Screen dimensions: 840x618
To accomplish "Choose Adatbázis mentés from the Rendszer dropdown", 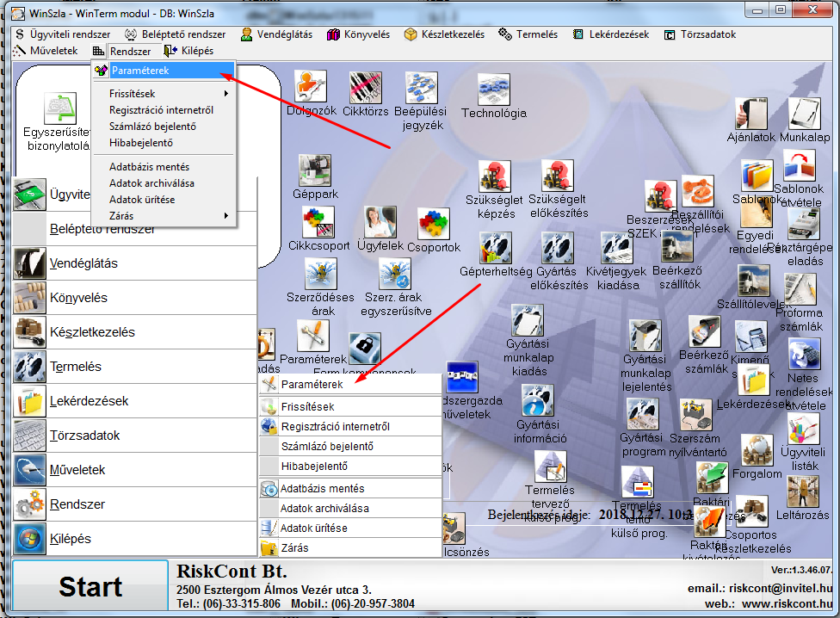I will (x=149, y=167).
